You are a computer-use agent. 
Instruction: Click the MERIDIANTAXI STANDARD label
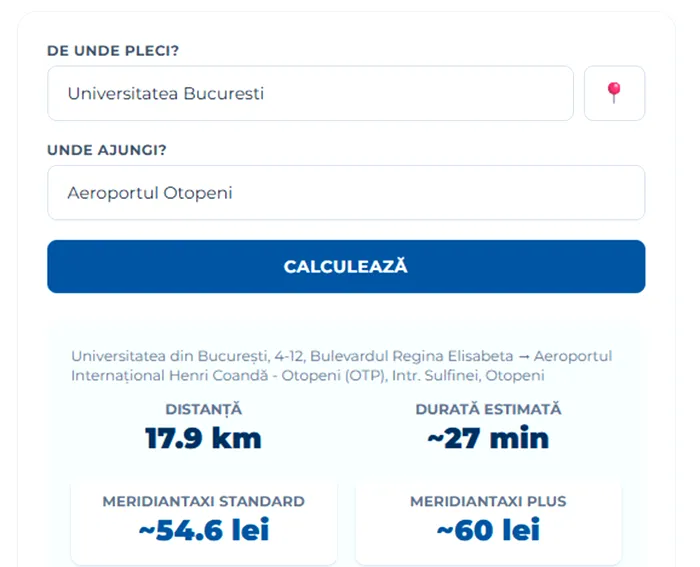tap(204, 501)
